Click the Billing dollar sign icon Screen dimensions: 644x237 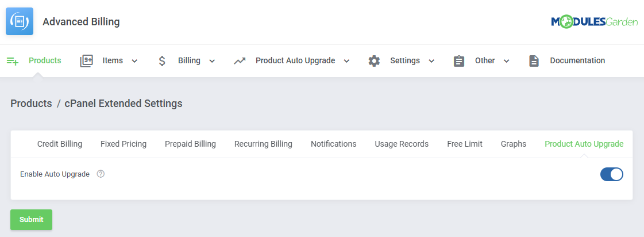click(x=162, y=61)
